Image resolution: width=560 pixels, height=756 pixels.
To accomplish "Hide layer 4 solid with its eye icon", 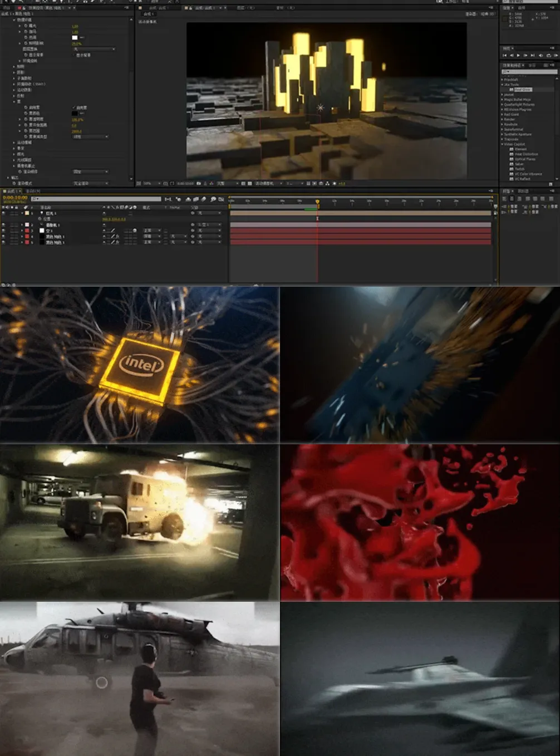I will 4,237.
